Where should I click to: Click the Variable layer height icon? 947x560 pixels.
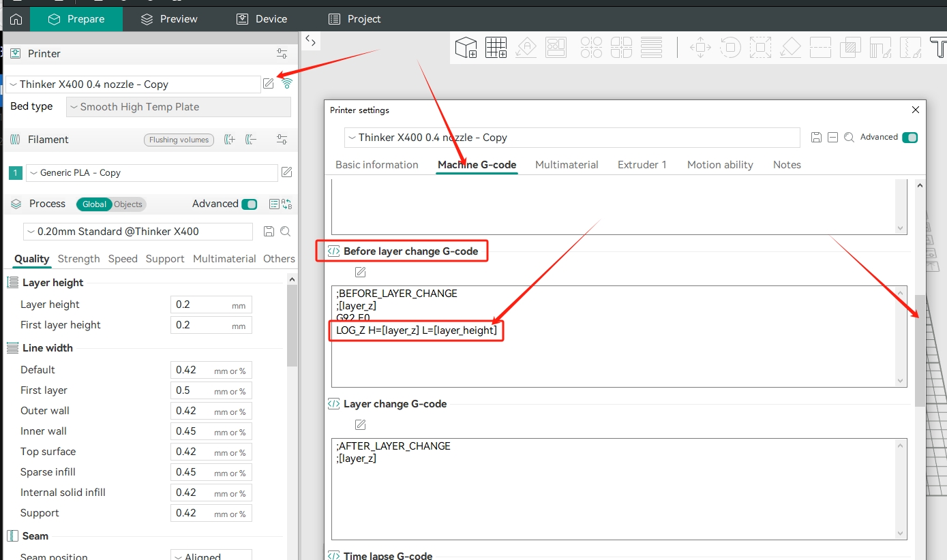click(x=652, y=47)
